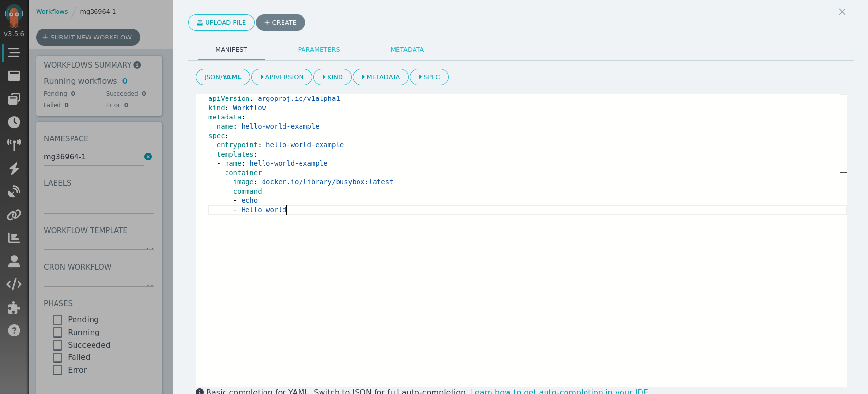Image resolution: width=868 pixels, height=394 pixels.
Task: Check the Pending phase checkbox
Action: (x=57, y=320)
